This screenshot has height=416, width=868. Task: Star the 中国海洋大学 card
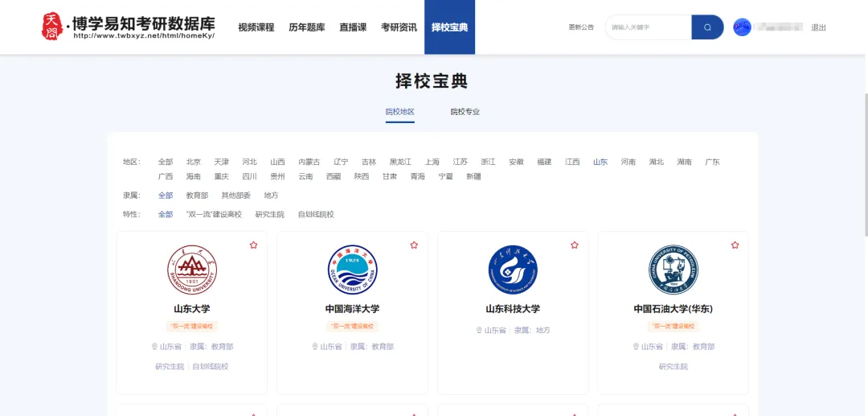[x=414, y=245]
